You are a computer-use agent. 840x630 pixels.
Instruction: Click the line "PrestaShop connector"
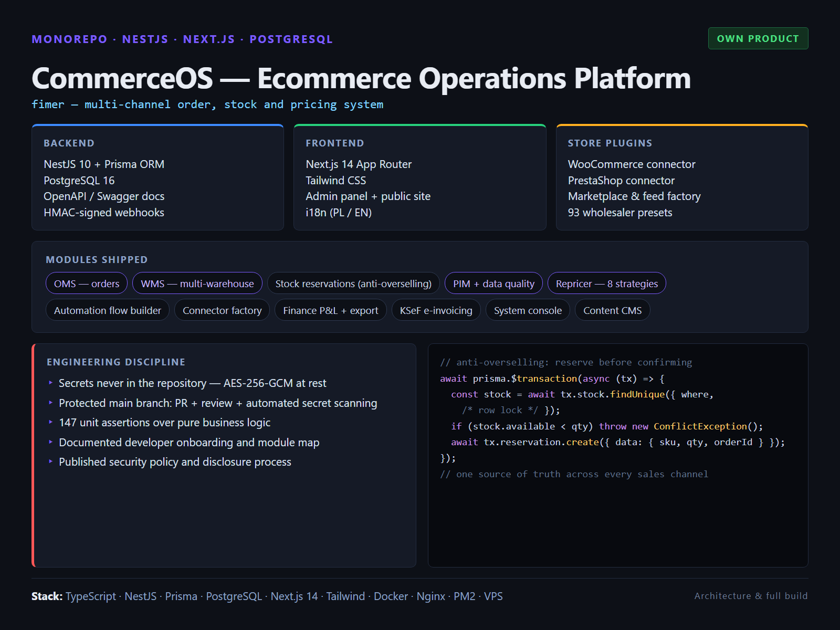coord(621,181)
